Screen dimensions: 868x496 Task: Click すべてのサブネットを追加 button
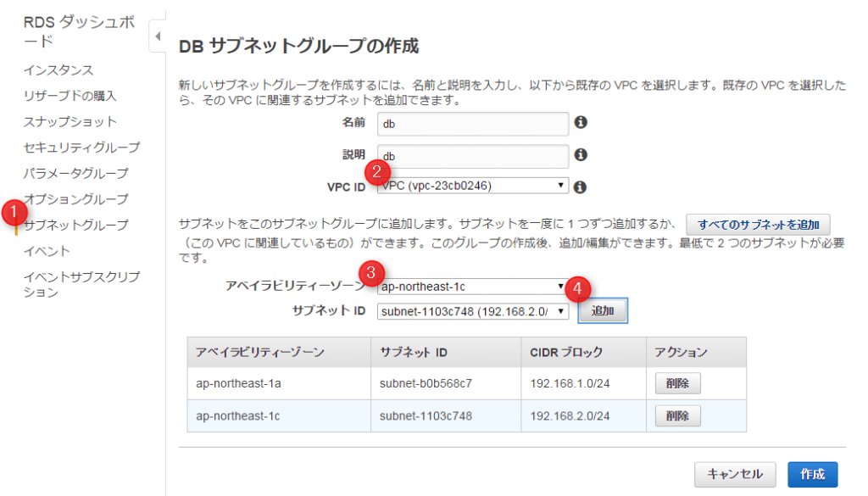click(x=758, y=225)
